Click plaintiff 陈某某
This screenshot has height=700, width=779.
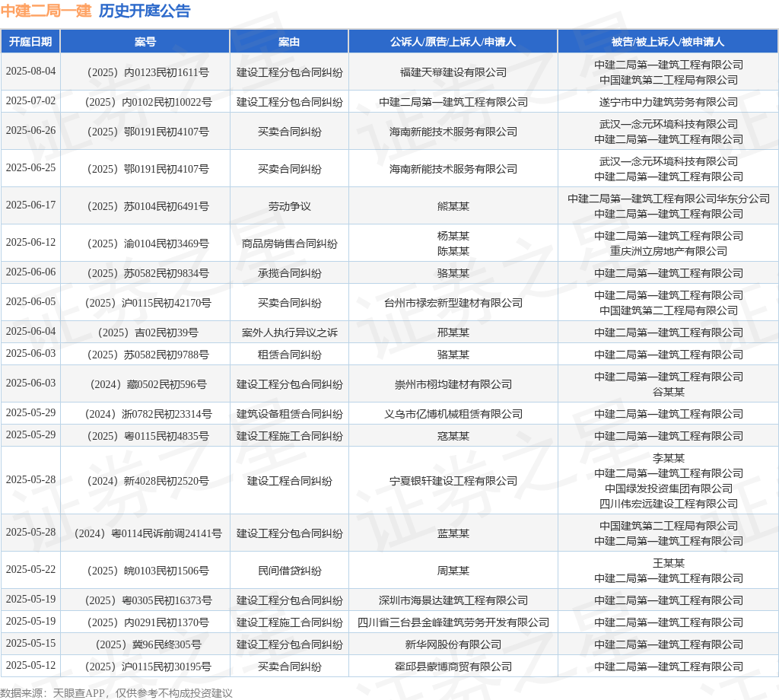click(453, 251)
